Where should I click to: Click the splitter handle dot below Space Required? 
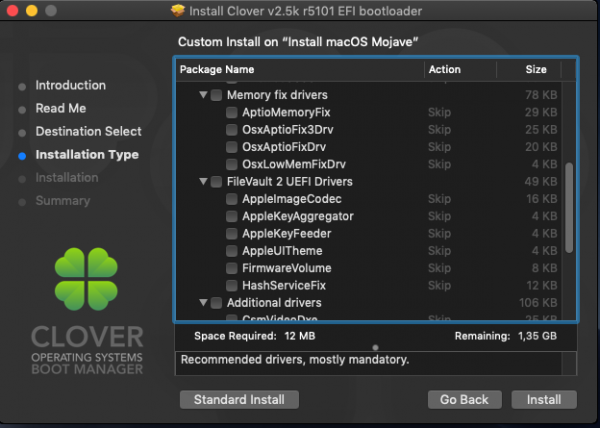click(375, 347)
